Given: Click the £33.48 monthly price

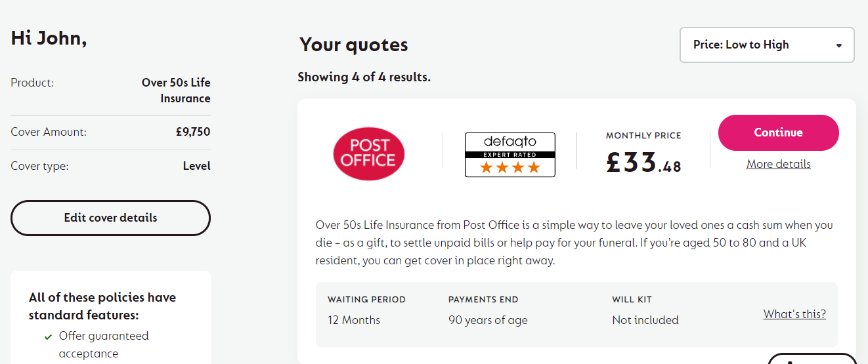Looking at the screenshot, I should [x=643, y=162].
